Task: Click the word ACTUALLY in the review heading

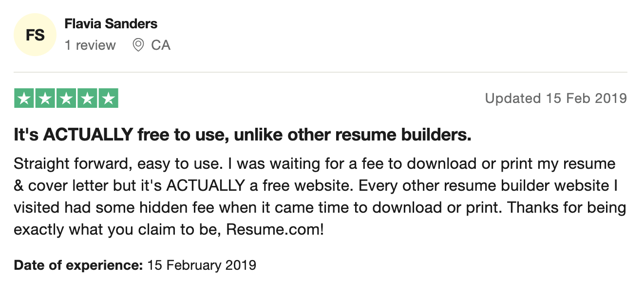Action: coord(88,135)
